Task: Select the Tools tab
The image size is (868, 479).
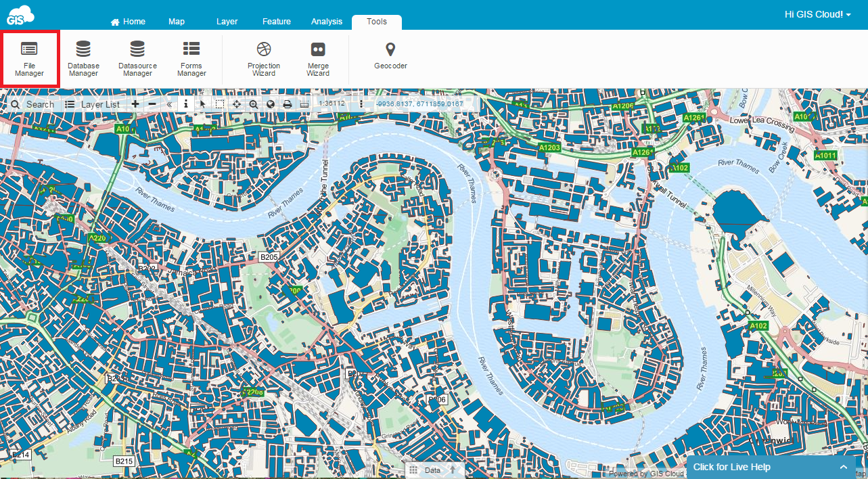Action: tap(377, 22)
